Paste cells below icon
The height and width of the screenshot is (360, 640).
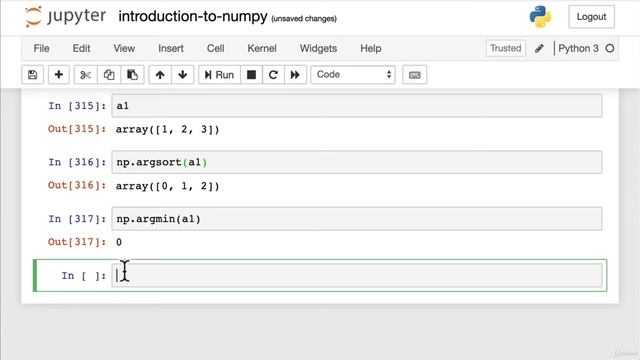132,75
